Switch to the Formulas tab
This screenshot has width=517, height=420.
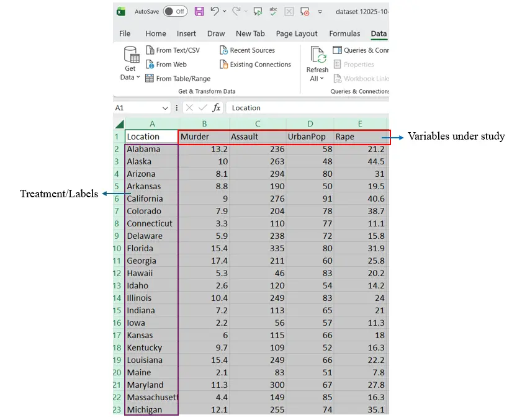pos(344,34)
